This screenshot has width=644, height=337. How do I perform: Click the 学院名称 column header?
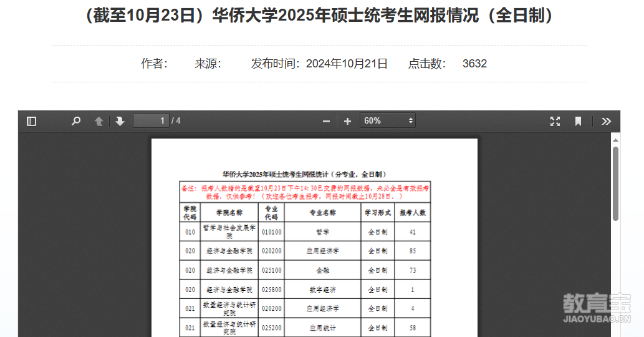pos(229,212)
